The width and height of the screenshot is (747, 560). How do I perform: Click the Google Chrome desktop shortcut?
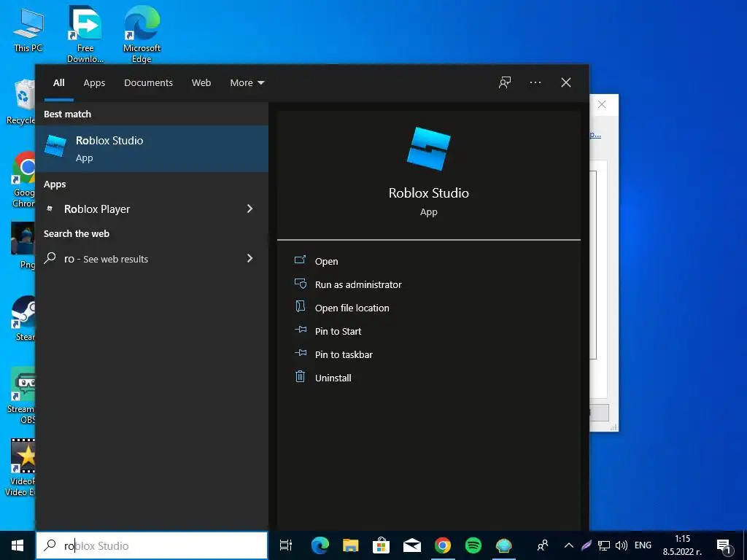[x=23, y=180]
